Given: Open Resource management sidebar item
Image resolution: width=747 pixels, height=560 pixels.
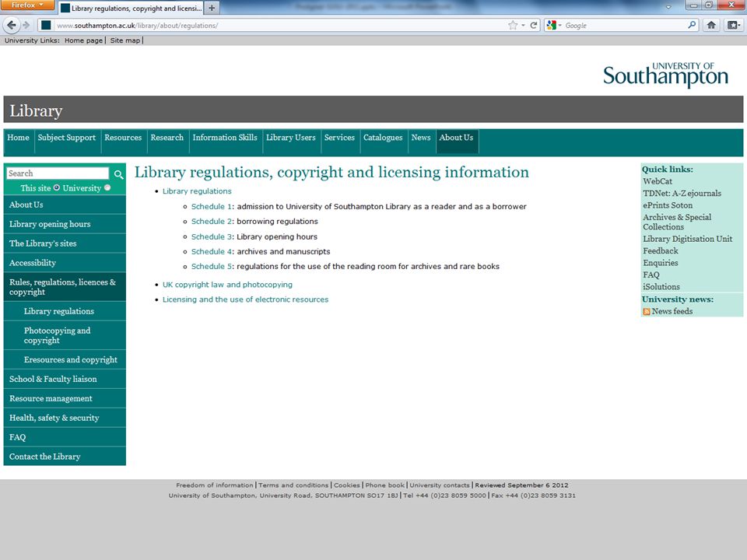Looking at the screenshot, I should pyautogui.click(x=65, y=398).
